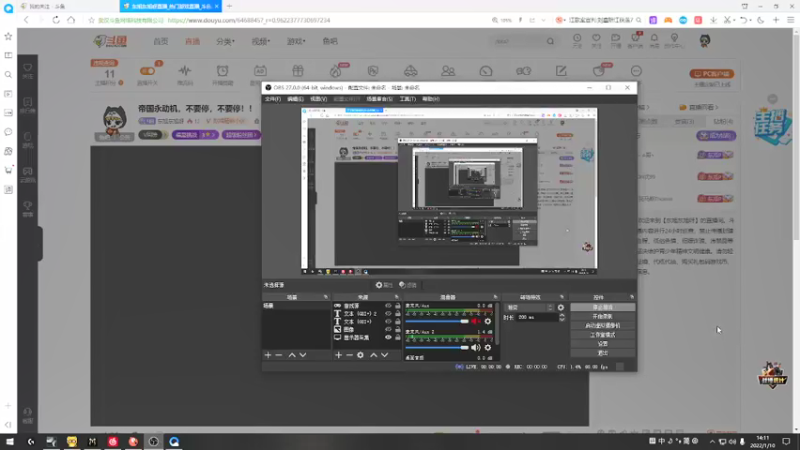Open the circled more icon in Douyu toolbar
Screen dimensions: 800x450
tap(636, 71)
